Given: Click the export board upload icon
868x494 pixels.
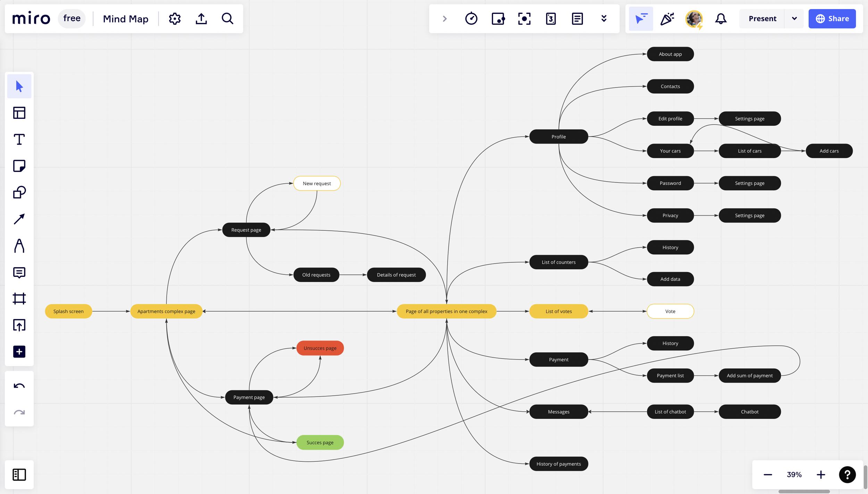Looking at the screenshot, I should pyautogui.click(x=201, y=19).
